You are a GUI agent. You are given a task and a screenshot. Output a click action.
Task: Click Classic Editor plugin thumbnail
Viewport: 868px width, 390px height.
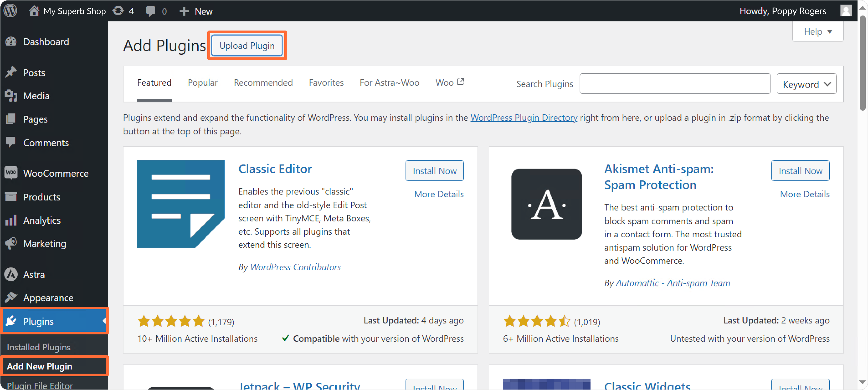[181, 204]
